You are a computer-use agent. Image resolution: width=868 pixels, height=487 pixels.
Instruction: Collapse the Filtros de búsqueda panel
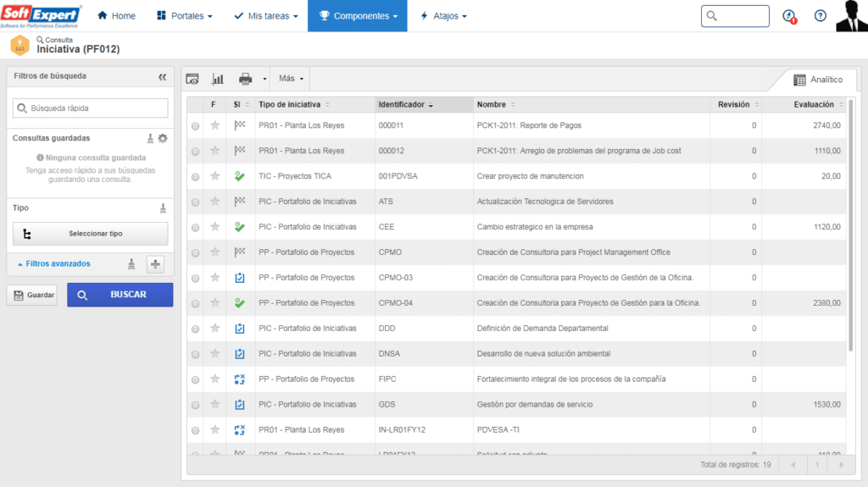162,76
